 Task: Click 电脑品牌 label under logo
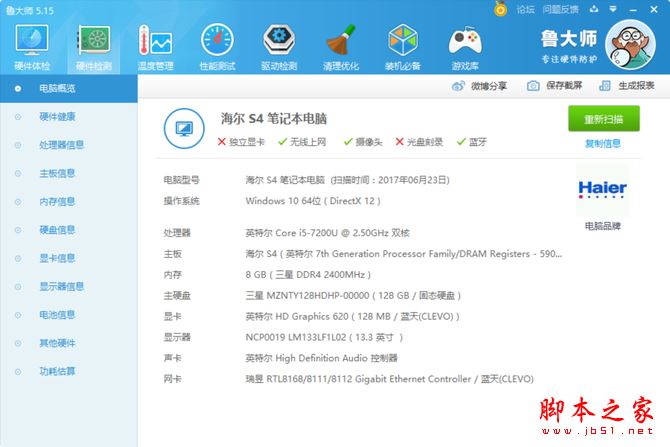[x=602, y=226]
